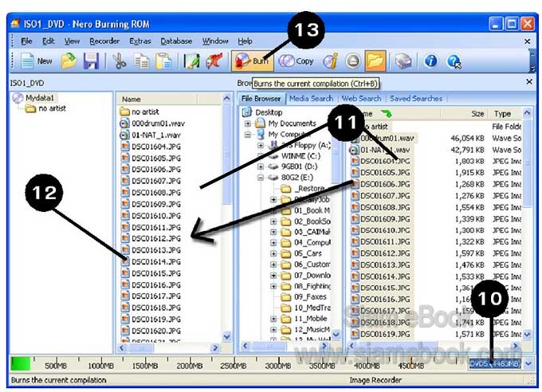The width and height of the screenshot is (542, 392).
Task: Click the Save floppy disk icon
Action: [x=91, y=61]
